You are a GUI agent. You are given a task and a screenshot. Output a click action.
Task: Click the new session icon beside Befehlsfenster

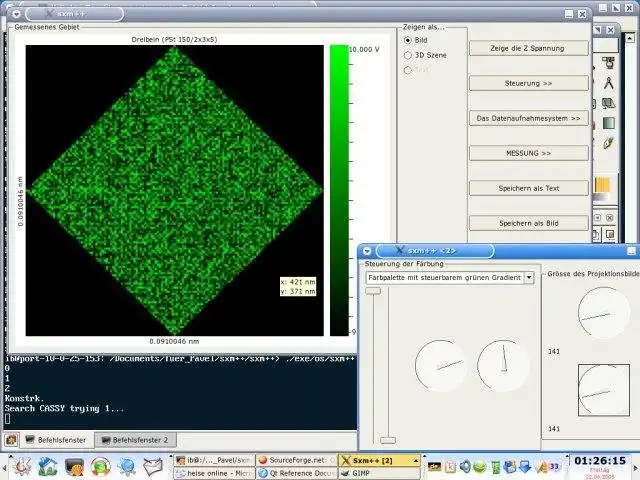coord(11,440)
